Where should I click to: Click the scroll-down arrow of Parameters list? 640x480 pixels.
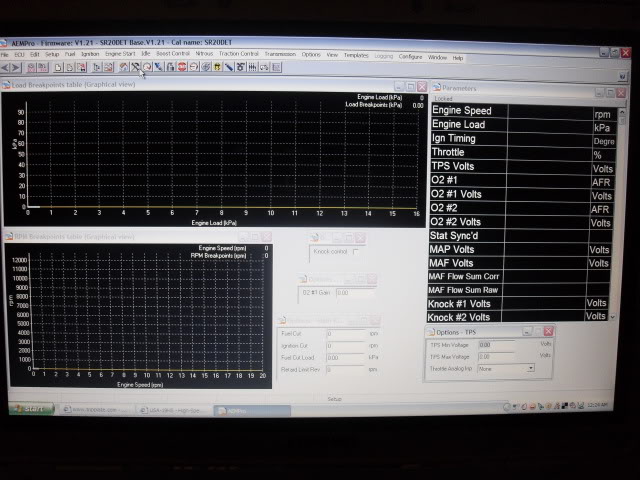(x=612, y=316)
